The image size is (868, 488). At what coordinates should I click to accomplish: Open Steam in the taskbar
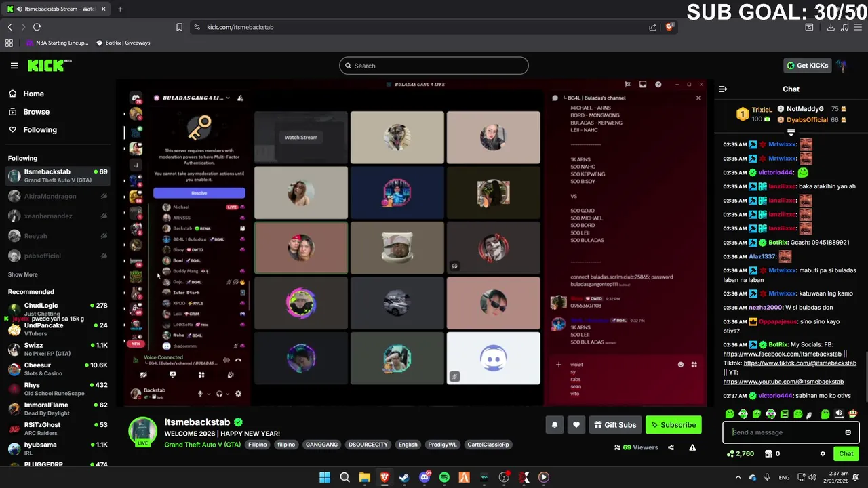pyautogui.click(x=404, y=477)
